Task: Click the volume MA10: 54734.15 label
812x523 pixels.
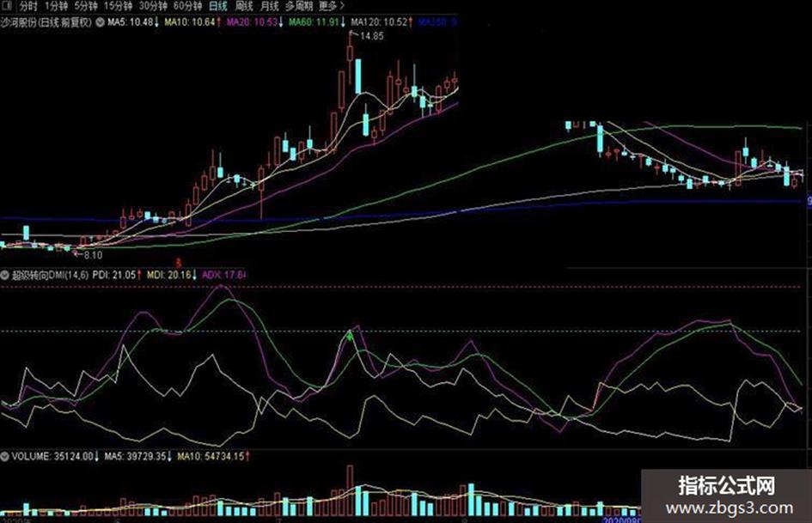Action: point(213,456)
